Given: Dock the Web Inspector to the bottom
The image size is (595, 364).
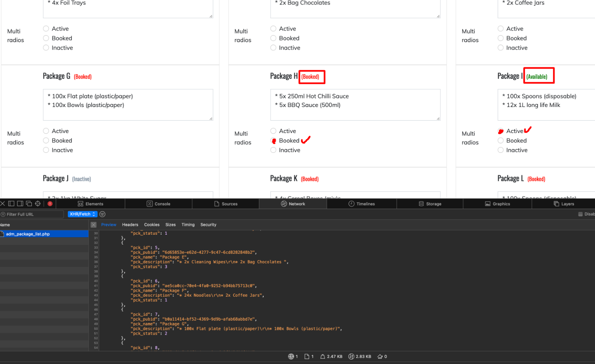Looking at the screenshot, I should 11,203.
